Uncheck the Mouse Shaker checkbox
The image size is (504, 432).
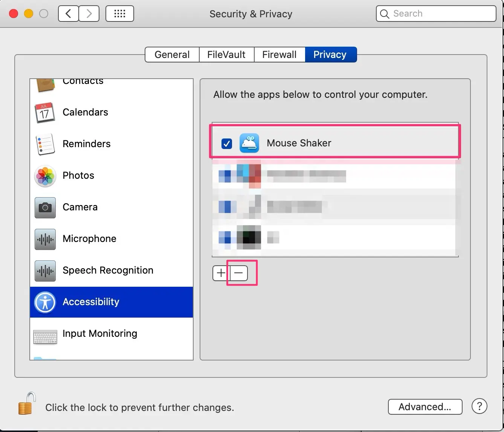(x=227, y=143)
